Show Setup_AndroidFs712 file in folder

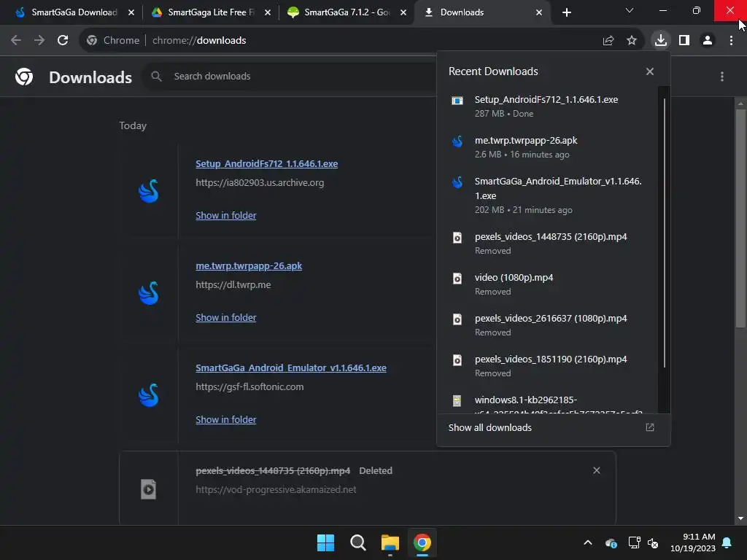tap(226, 215)
